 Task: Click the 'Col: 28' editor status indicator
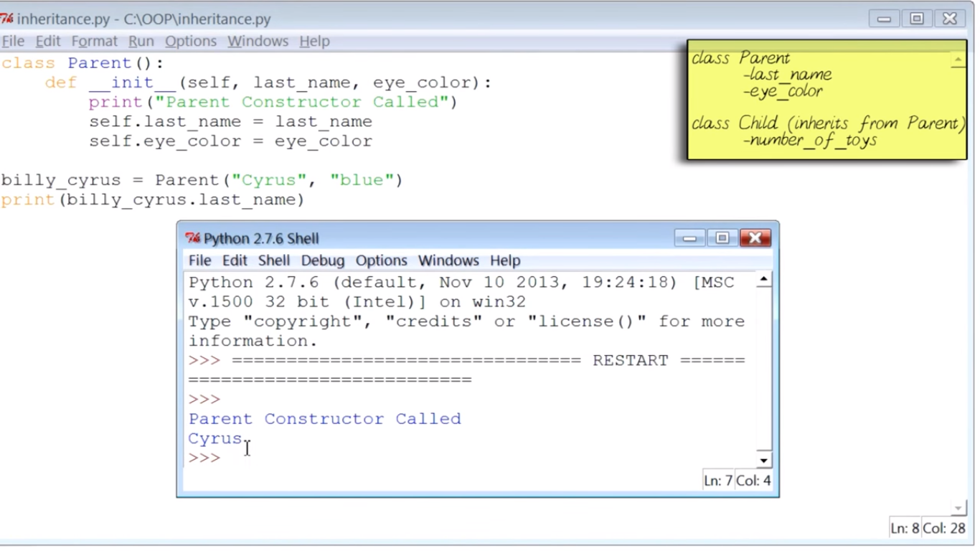coord(944,528)
